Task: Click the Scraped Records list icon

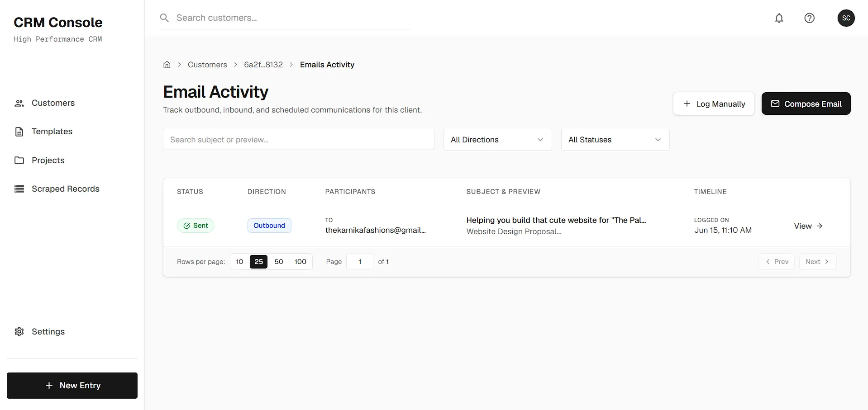Action: (19, 189)
